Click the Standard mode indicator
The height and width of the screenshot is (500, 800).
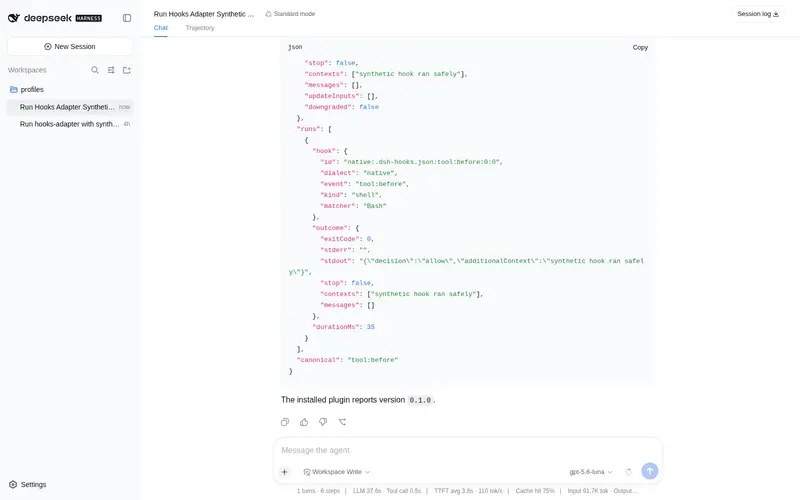pos(290,14)
